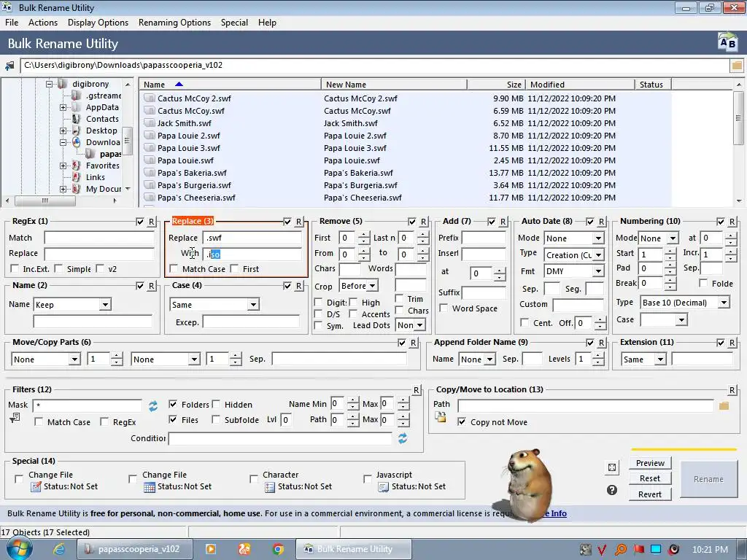Click the Character translations status icon
The height and width of the screenshot is (560, 747).
tap(270, 486)
